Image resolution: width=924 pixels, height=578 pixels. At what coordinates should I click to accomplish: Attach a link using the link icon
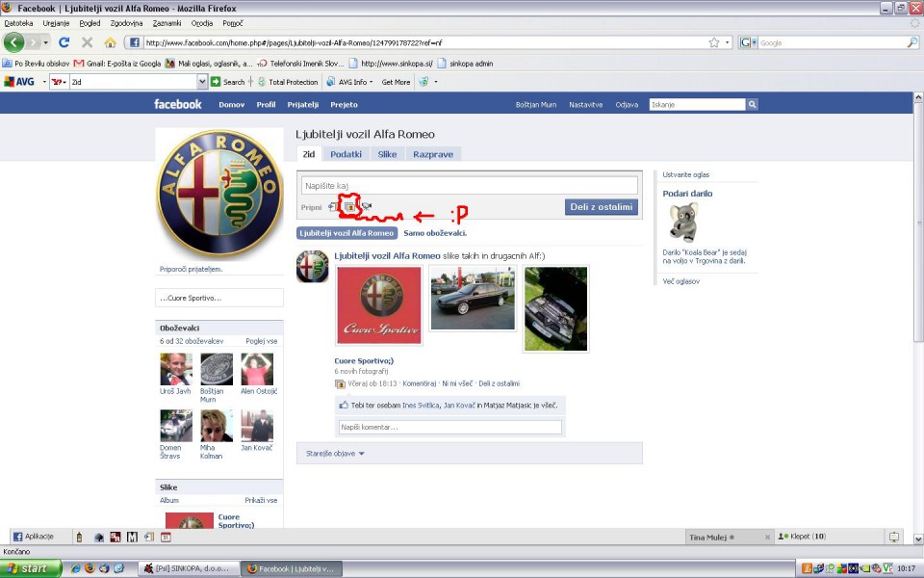(334, 207)
